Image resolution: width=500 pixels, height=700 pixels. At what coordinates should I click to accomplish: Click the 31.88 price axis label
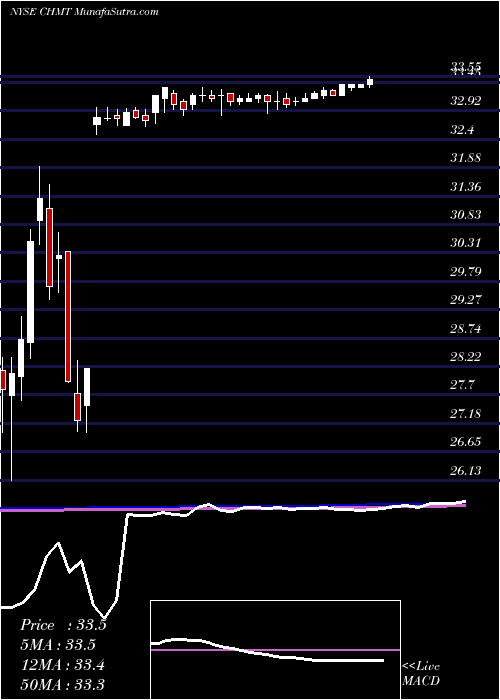465,158
